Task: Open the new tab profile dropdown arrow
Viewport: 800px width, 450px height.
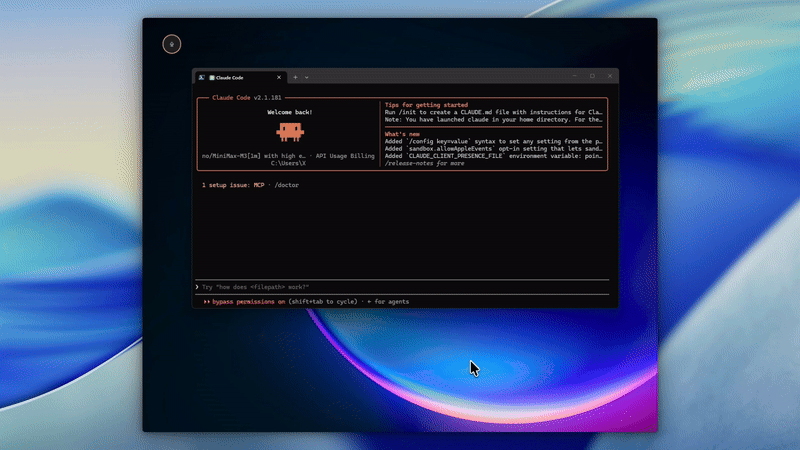Action: [x=307, y=78]
